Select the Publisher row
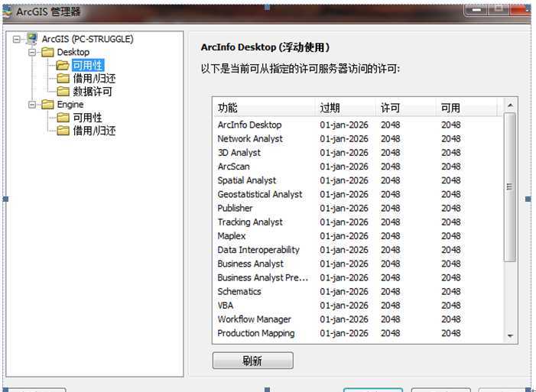The image size is (536, 392). [359, 208]
